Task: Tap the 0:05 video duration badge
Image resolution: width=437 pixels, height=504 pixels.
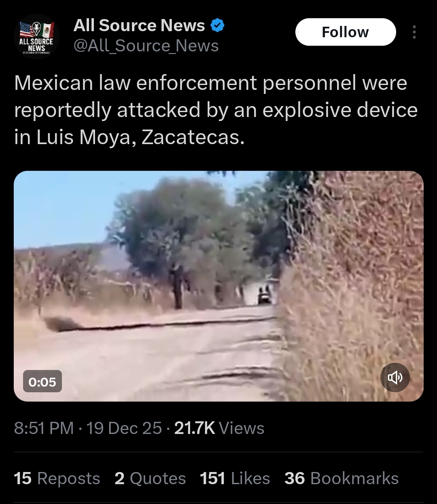Action: point(42,381)
